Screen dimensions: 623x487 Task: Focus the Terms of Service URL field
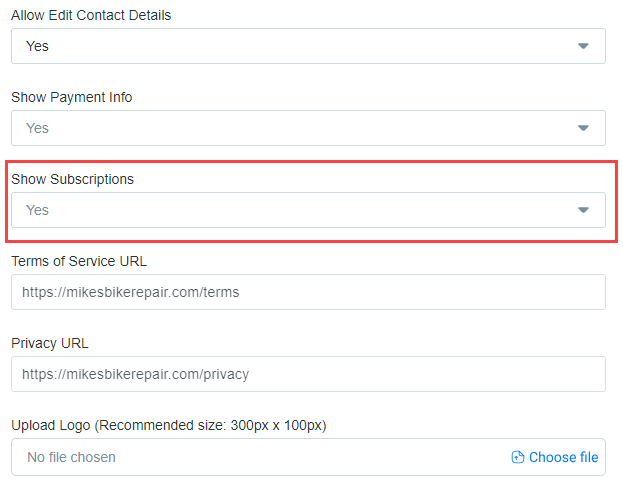tap(308, 292)
